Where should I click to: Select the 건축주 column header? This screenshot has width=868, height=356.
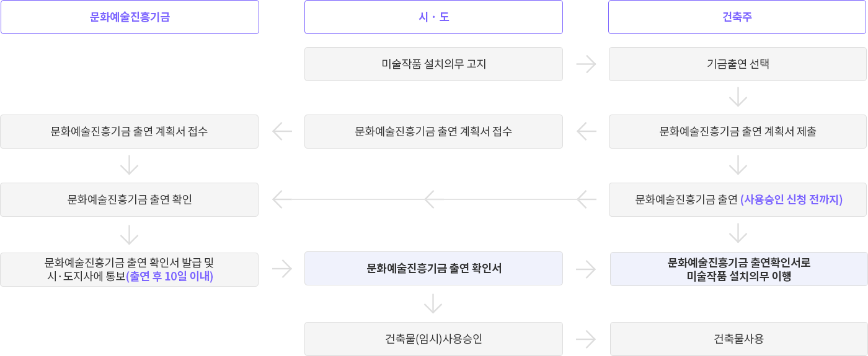[737, 17]
